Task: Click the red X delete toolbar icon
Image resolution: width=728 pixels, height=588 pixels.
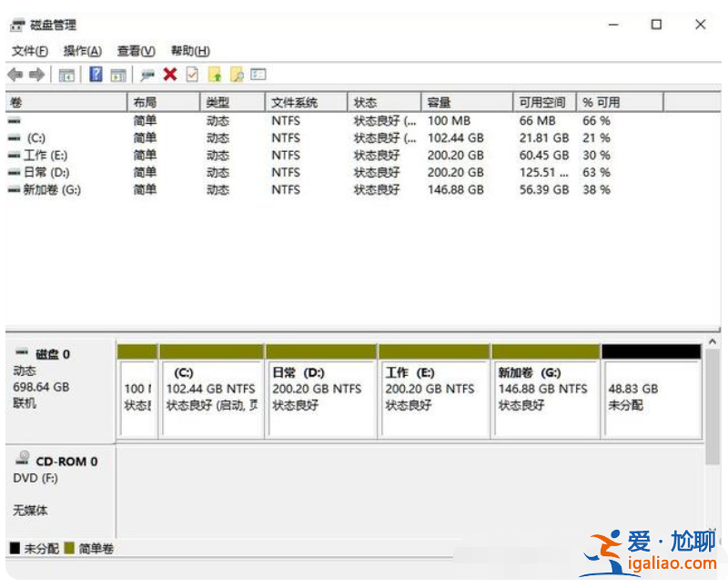Action: point(168,74)
